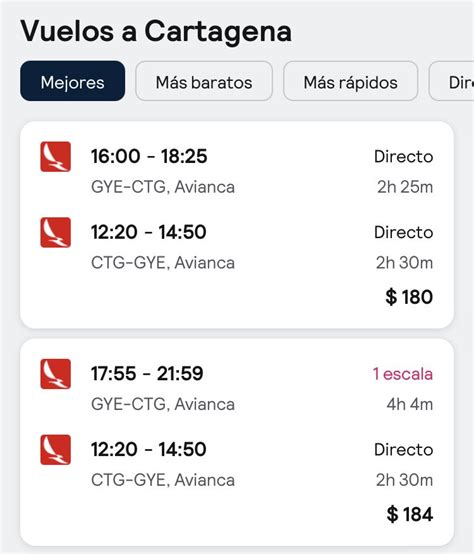
Task: Click Avianca logo on second 12:20 return
Action: (x=55, y=450)
